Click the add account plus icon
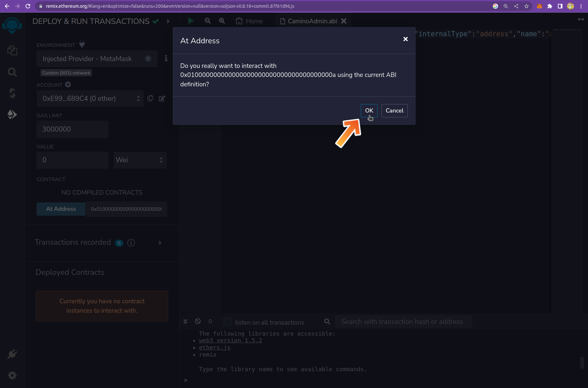This screenshot has width=588, height=388. (x=68, y=85)
